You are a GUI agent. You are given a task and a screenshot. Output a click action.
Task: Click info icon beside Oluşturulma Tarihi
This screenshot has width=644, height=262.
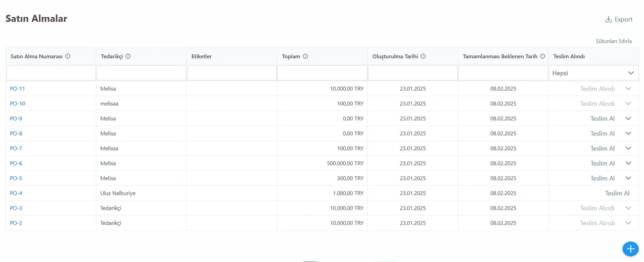(x=423, y=56)
